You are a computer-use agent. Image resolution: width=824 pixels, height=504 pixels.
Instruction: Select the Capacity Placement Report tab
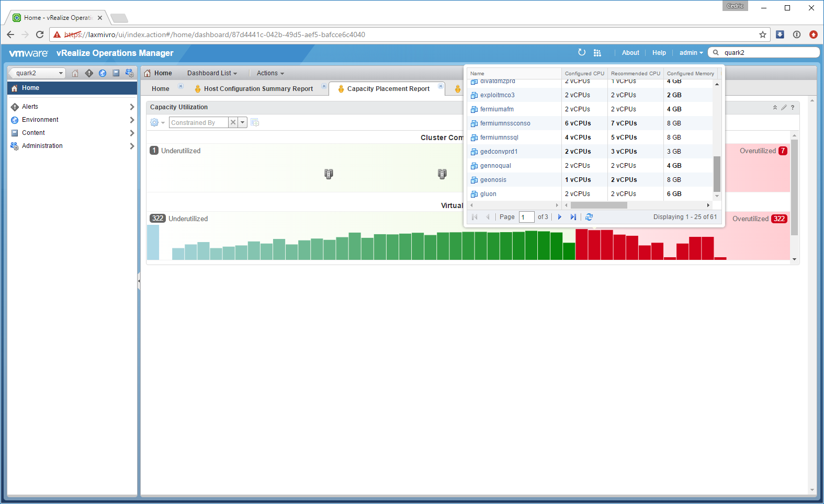[x=388, y=89]
